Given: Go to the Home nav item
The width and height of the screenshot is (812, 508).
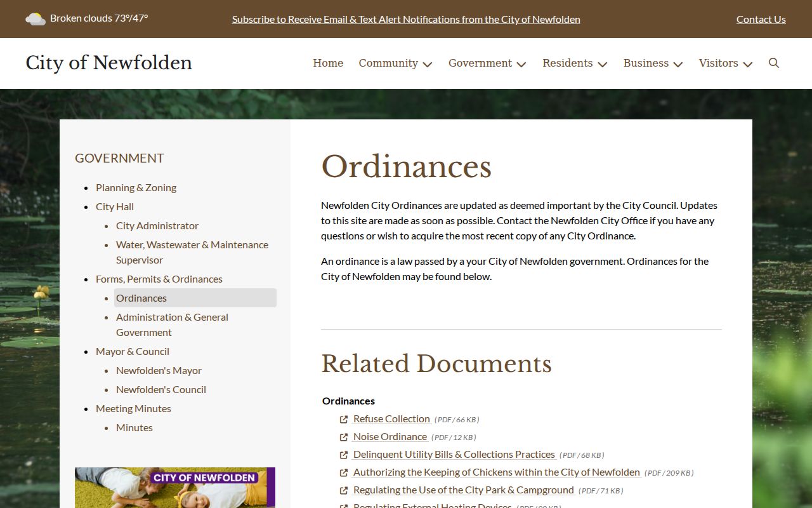Looking at the screenshot, I should pos(328,63).
